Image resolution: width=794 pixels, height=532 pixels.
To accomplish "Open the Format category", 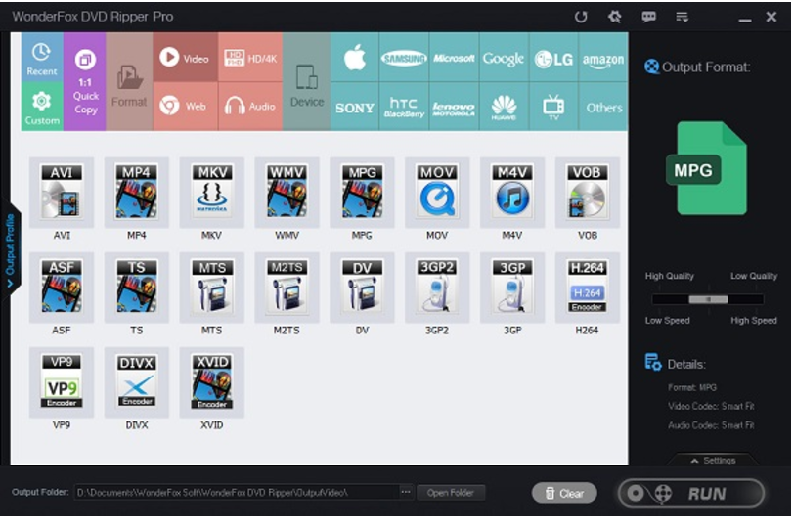I will click(x=129, y=81).
